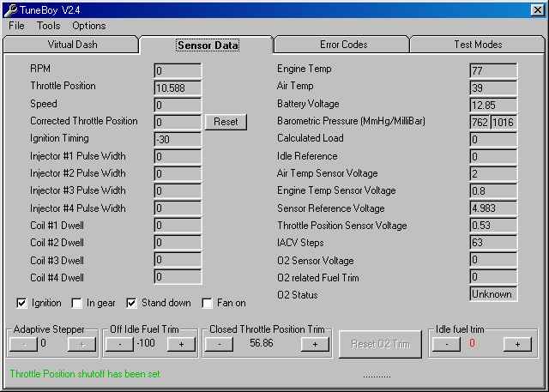
Task: Click the Coil #2 Dwell value field
Action: coord(178,242)
